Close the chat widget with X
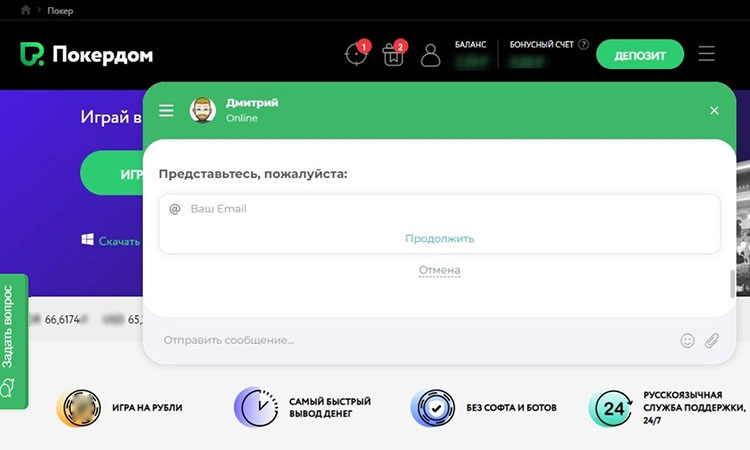The image size is (750, 450). click(x=714, y=110)
